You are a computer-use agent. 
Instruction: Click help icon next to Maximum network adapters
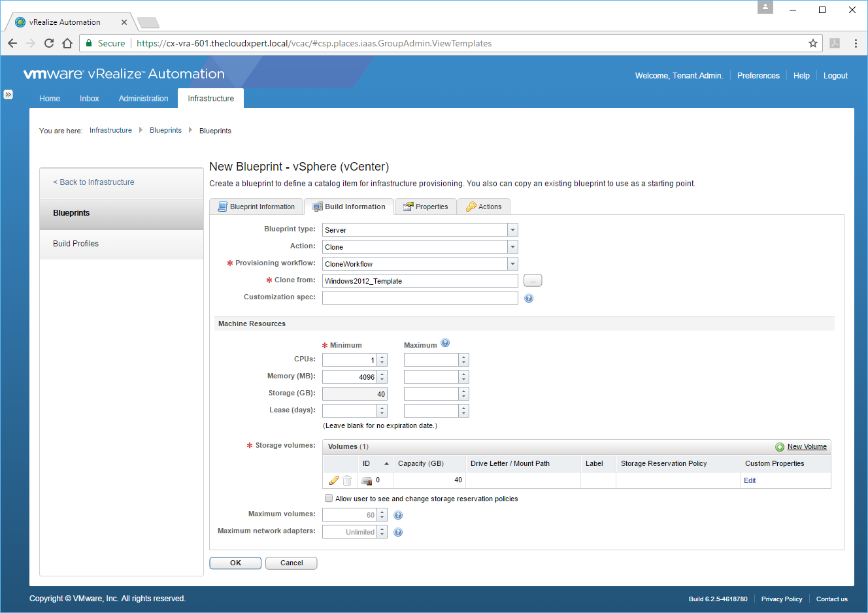click(x=398, y=533)
